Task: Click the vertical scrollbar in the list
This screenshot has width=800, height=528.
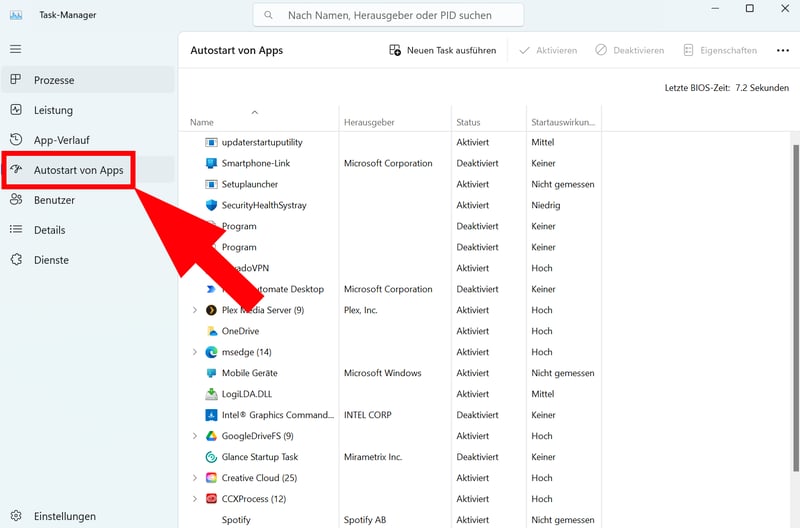Action: (x=795, y=300)
